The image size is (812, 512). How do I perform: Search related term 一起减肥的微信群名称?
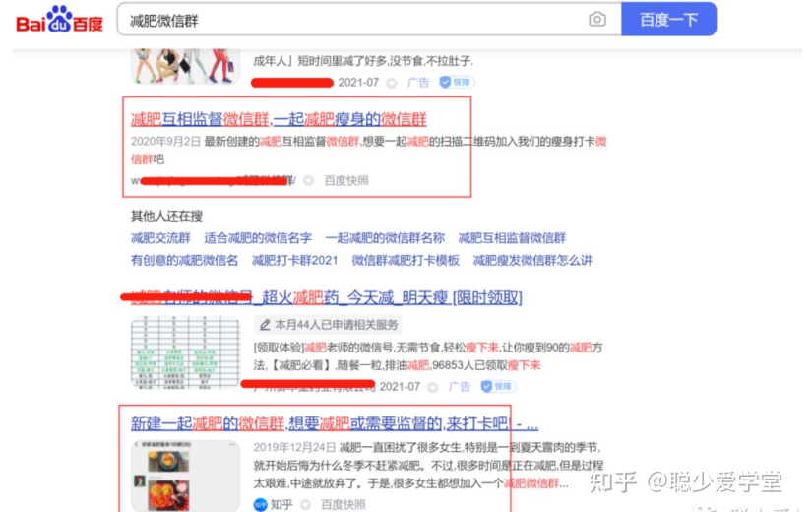click(x=385, y=238)
